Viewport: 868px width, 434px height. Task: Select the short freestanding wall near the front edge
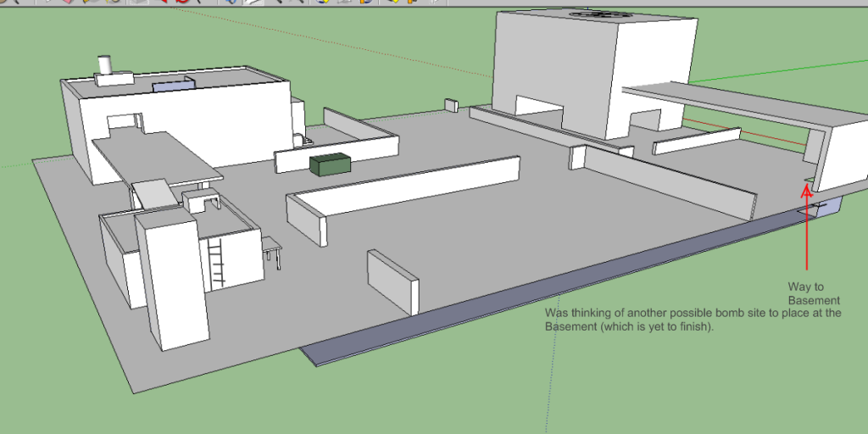pyautogui.click(x=391, y=279)
